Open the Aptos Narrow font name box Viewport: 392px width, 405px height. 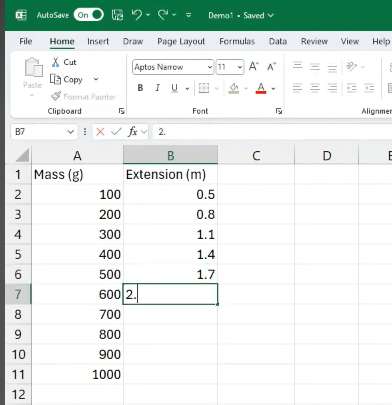[173, 67]
